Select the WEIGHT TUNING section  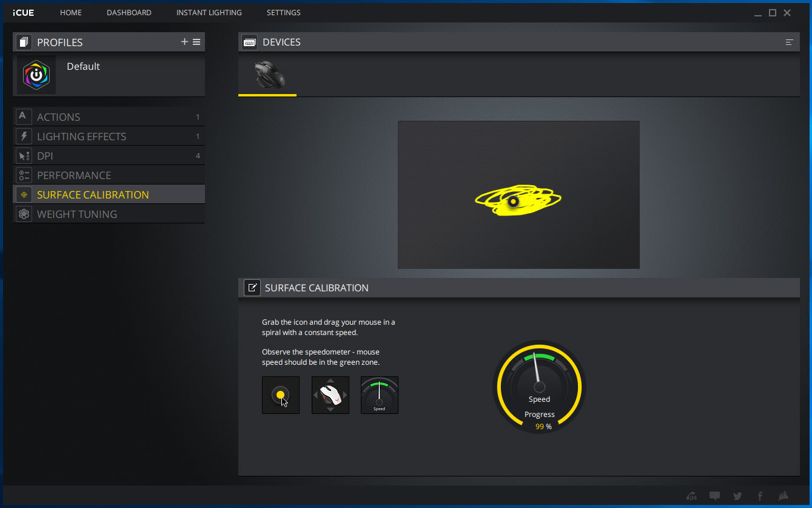109,214
